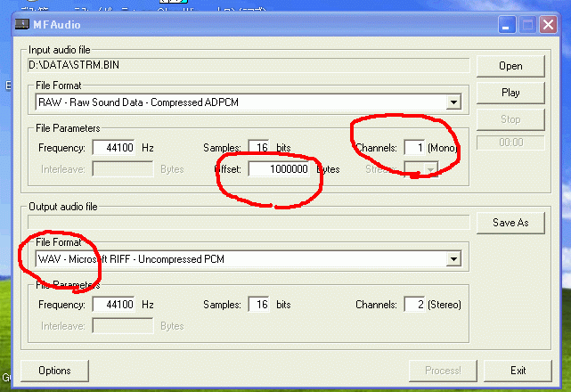Minimize the MFAudio window

point(508,25)
